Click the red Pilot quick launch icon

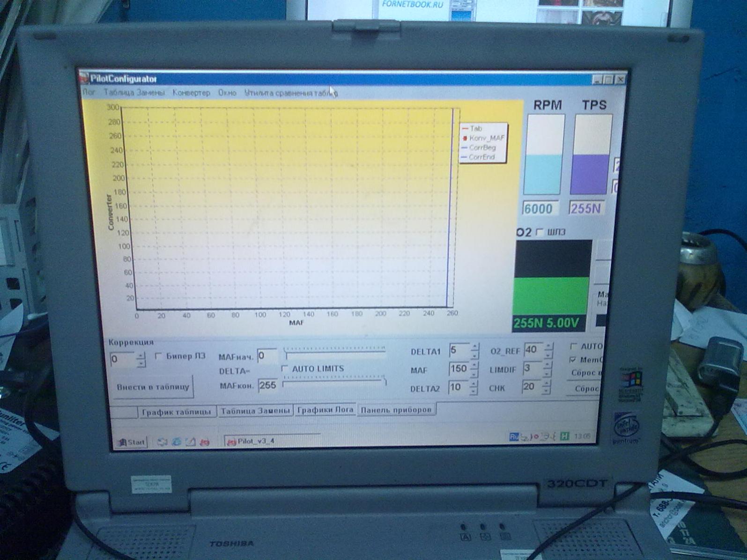[205, 442]
